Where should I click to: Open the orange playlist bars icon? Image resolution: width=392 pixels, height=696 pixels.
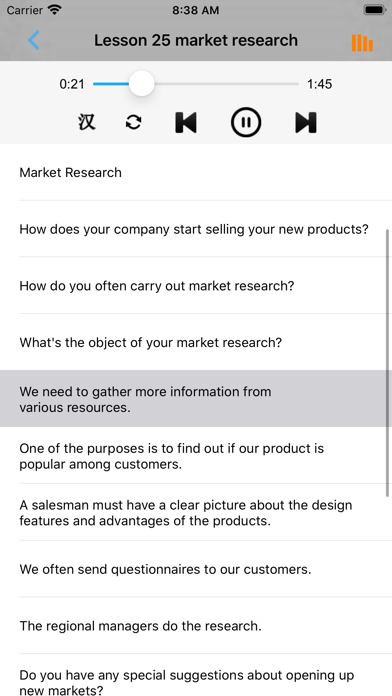tap(362, 43)
